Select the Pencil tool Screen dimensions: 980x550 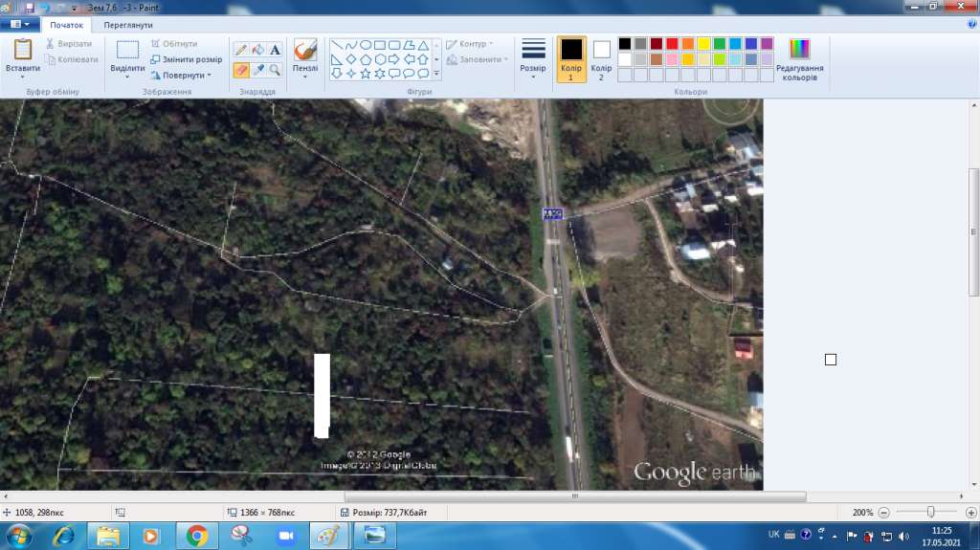tap(241, 50)
